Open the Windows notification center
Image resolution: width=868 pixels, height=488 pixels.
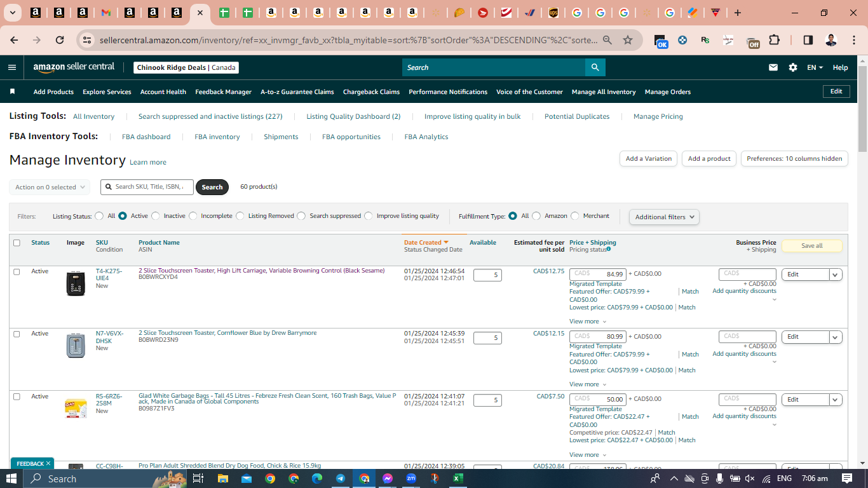[847, 478]
